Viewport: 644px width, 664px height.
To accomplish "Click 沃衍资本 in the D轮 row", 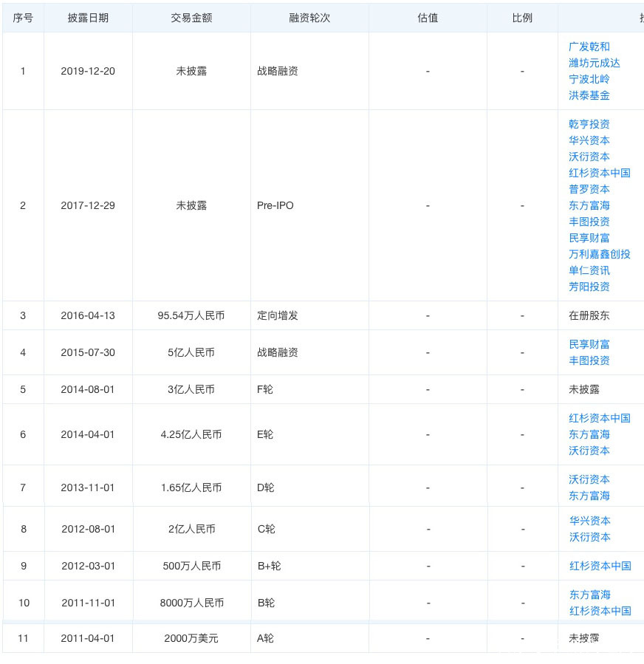I will coord(589,479).
